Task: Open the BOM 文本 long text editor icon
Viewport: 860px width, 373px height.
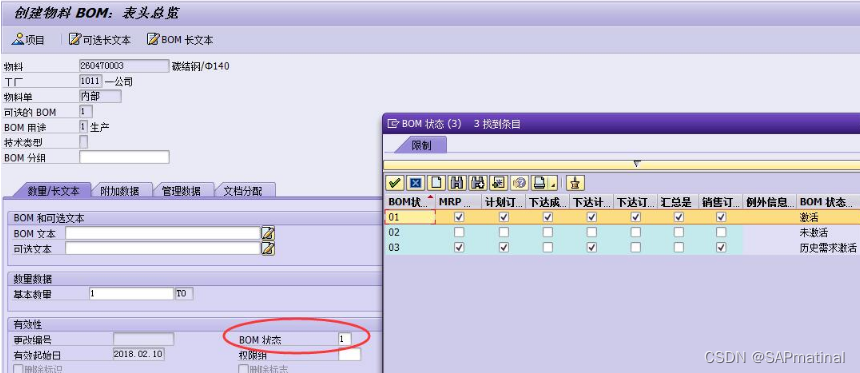Action: point(268,233)
